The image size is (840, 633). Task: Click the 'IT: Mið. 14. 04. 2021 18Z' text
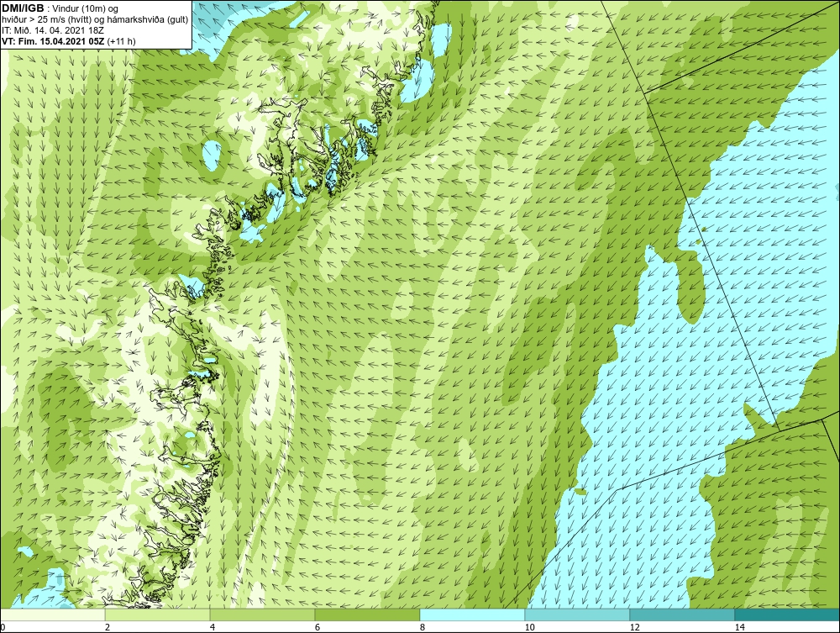[52, 30]
